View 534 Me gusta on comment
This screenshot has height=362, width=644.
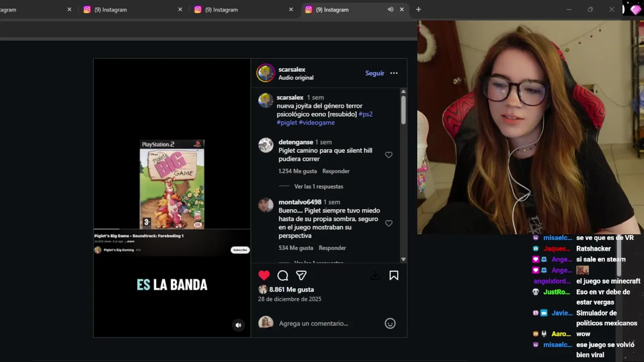coord(296,248)
